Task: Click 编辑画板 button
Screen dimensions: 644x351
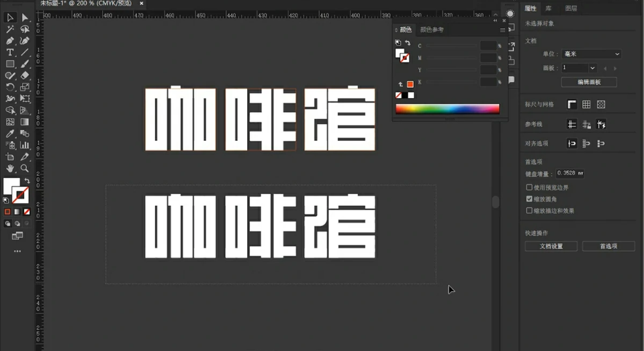Action: point(589,82)
